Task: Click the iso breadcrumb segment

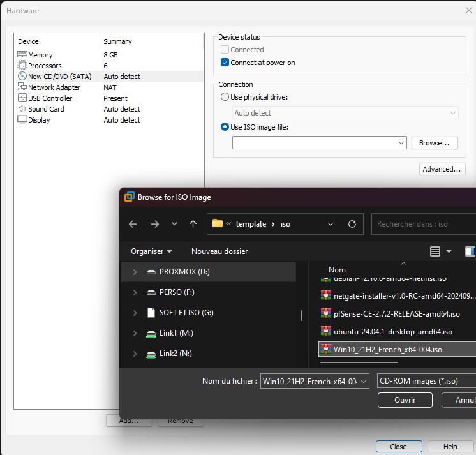Action: [x=285, y=224]
